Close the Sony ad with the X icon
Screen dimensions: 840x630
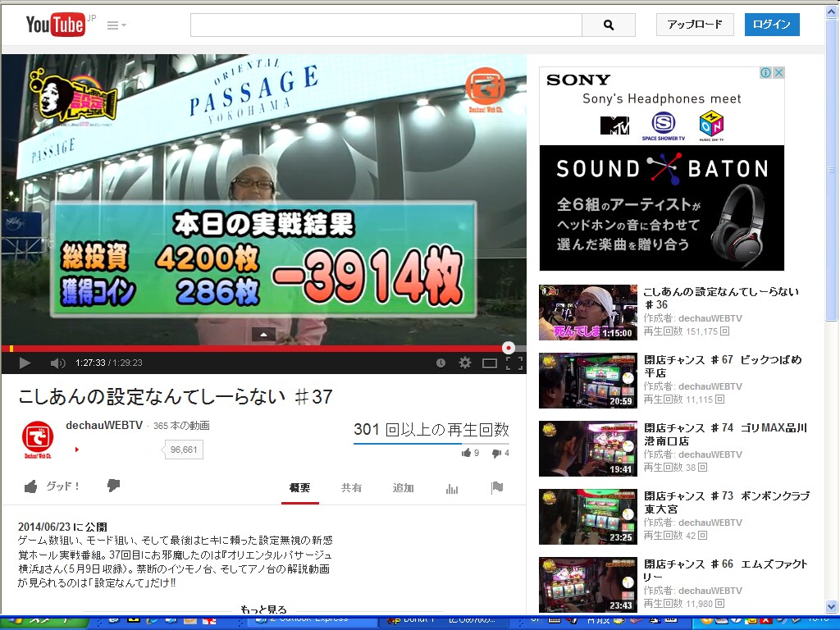(x=779, y=72)
